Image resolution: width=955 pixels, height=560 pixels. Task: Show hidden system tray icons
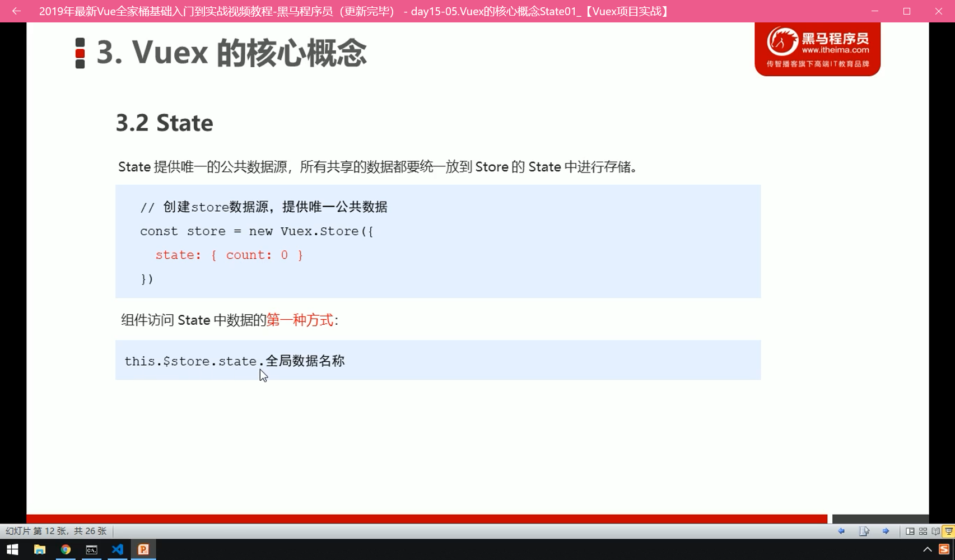[x=928, y=549]
